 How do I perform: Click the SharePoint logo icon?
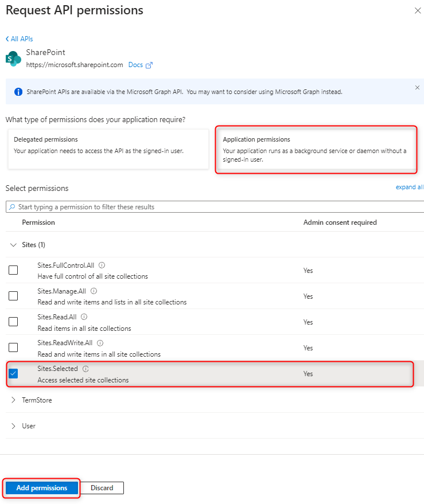14,58
